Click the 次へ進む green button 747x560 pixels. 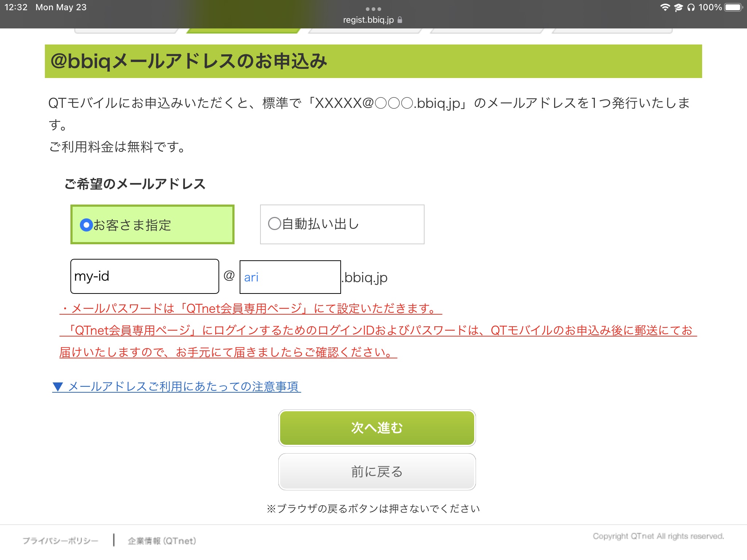(x=377, y=428)
